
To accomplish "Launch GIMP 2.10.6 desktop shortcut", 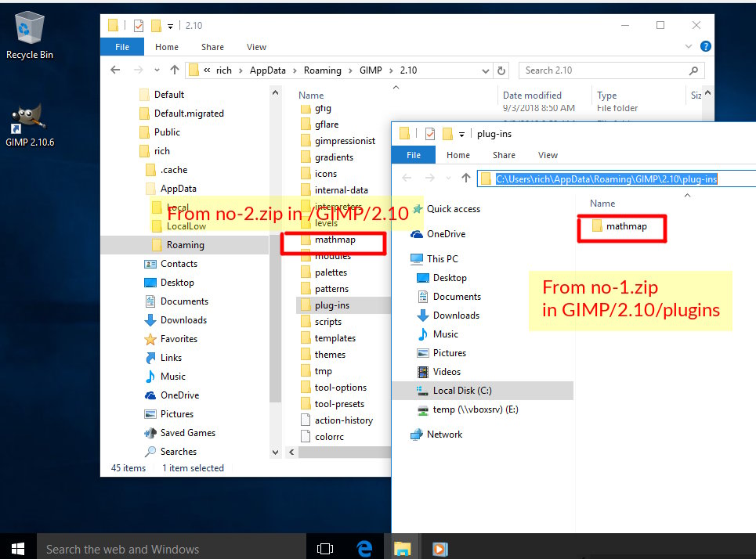I will click(30, 125).
